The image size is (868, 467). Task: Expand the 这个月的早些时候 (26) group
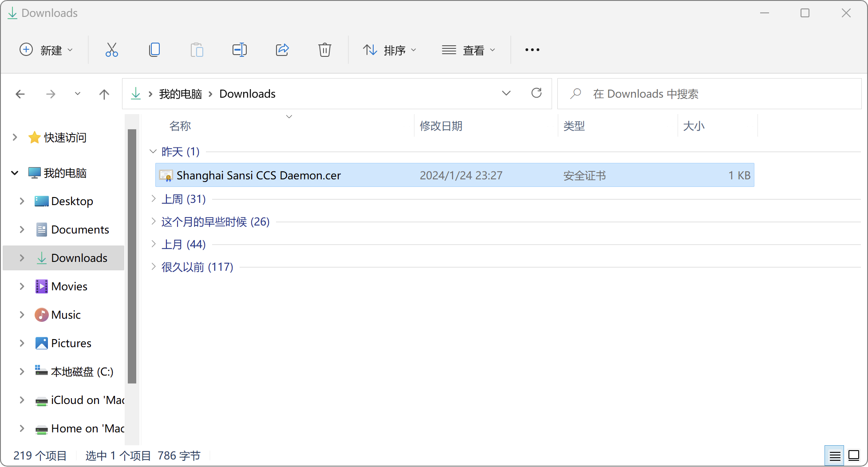153,221
